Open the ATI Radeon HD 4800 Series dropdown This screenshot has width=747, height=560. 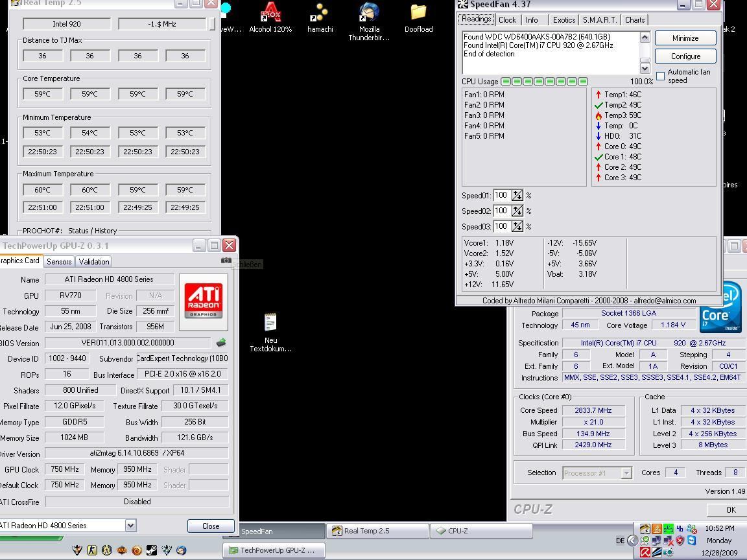click(x=130, y=525)
